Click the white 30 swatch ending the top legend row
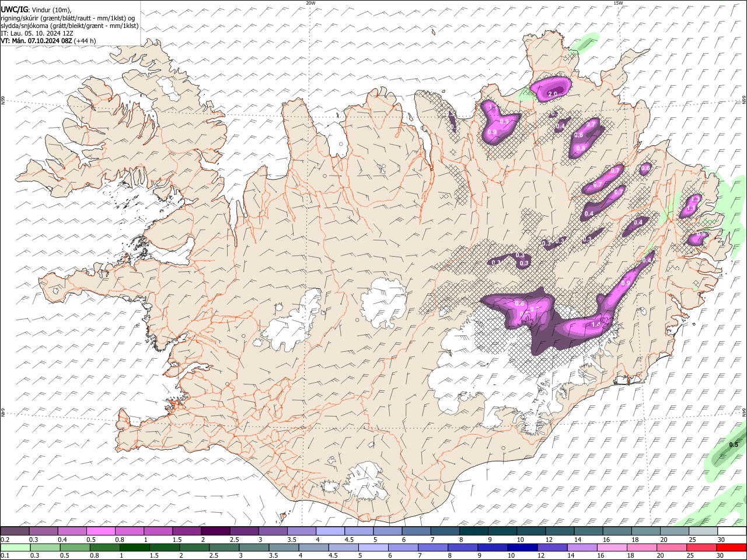747x560 pixels. [x=732, y=531]
